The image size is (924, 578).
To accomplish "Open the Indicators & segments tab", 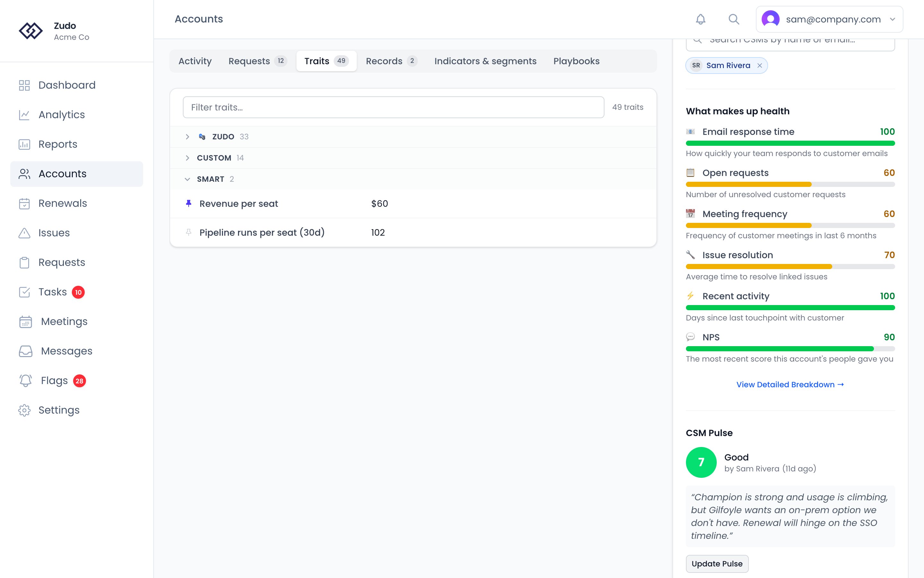I will click(x=485, y=61).
